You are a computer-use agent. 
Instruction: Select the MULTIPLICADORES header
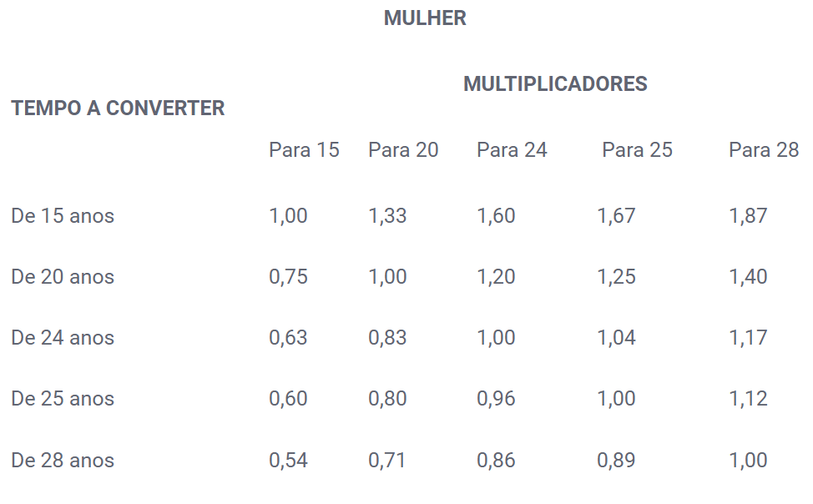555,84
